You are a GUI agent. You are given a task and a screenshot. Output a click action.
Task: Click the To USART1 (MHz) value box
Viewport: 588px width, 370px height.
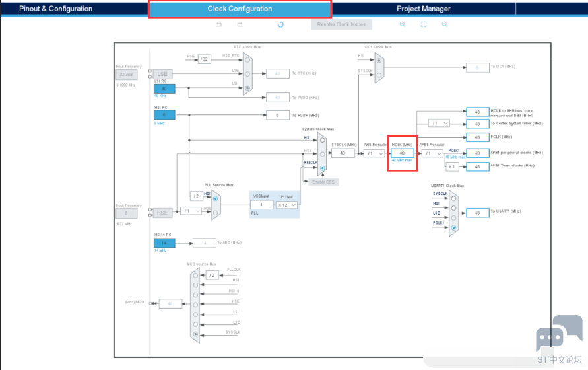[x=478, y=213]
